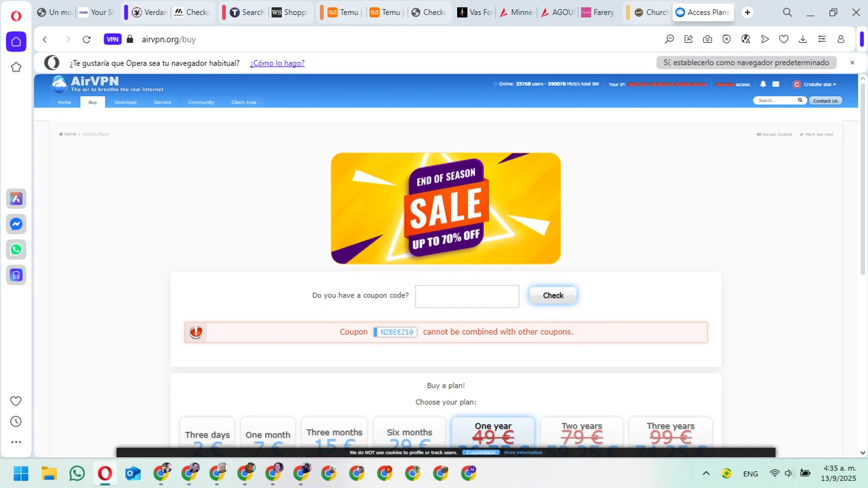This screenshot has width=868, height=488.
Task: Reload the current page
Action: 87,39
